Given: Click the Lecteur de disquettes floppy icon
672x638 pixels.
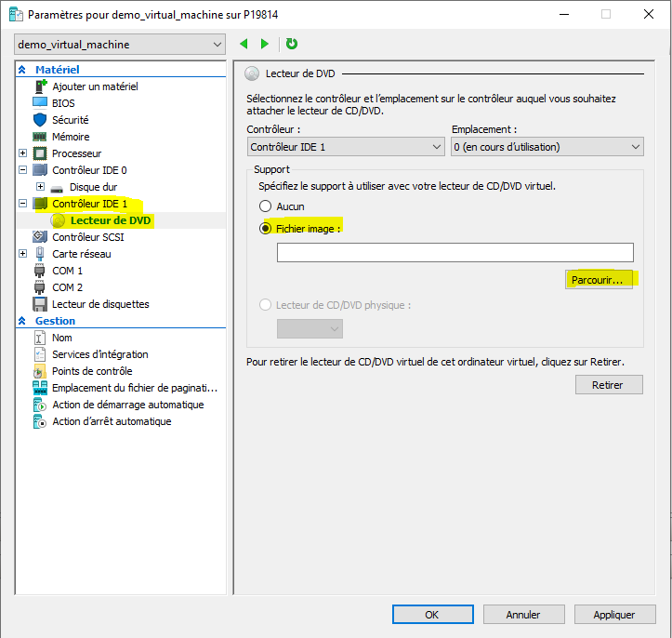Looking at the screenshot, I should coord(40,304).
